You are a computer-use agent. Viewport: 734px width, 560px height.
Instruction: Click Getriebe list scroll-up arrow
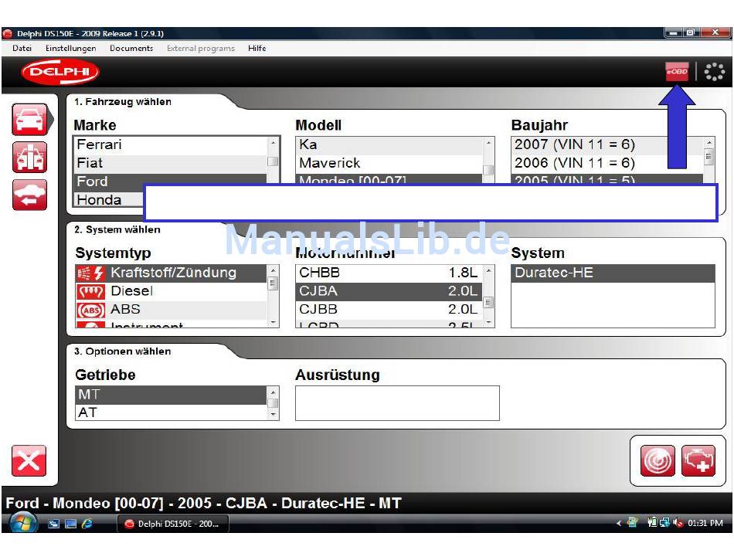pyautogui.click(x=274, y=392)
